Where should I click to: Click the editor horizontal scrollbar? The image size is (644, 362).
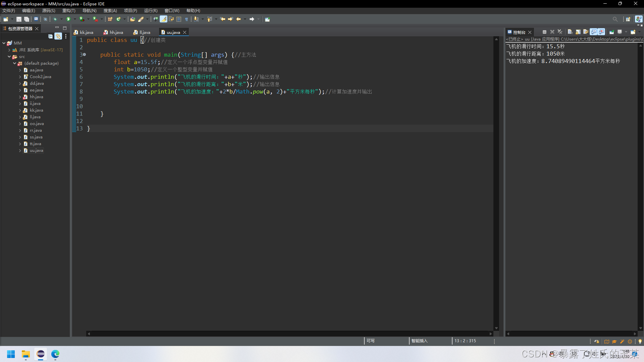(288, 334)
